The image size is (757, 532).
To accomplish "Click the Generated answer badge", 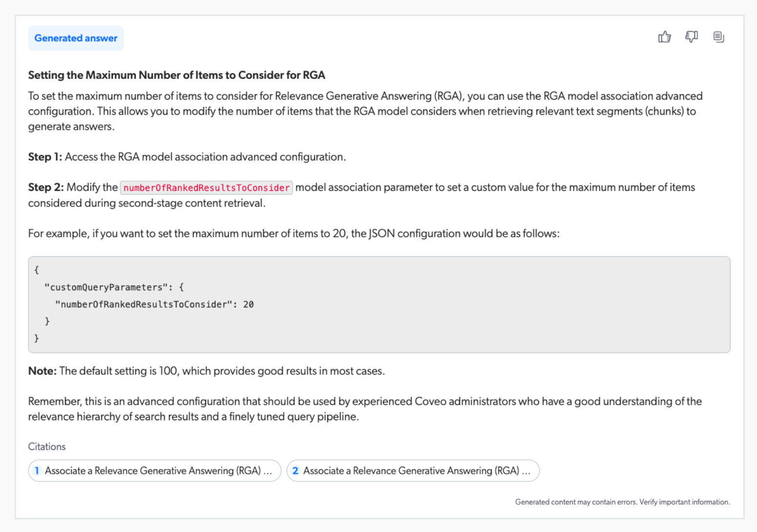I will click(x=76, y=38).
